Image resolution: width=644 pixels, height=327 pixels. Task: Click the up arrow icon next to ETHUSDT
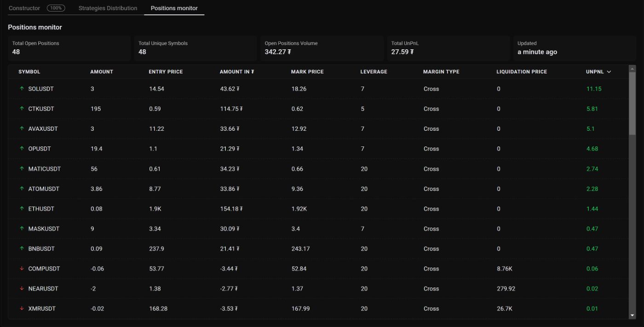(22, 209)
